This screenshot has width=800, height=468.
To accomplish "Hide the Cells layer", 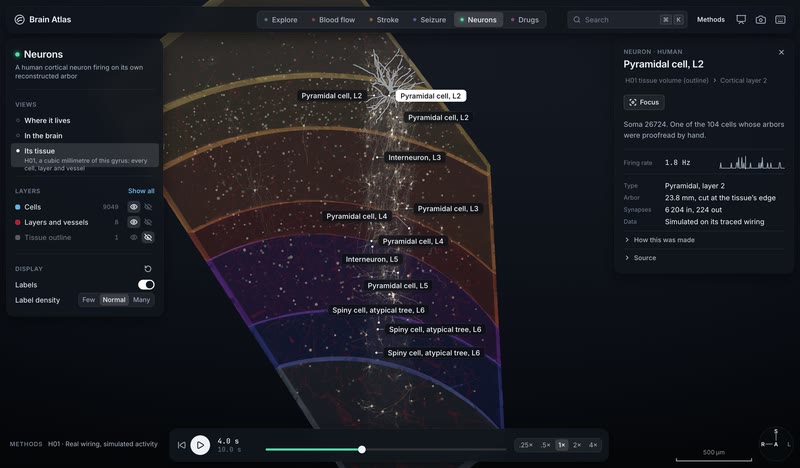I will pos(148,207).
